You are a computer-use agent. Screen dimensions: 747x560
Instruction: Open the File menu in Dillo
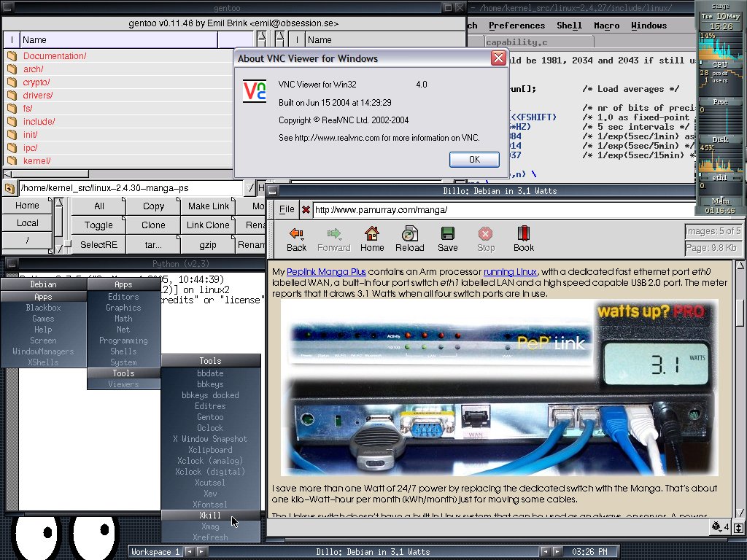coord(286,209)
